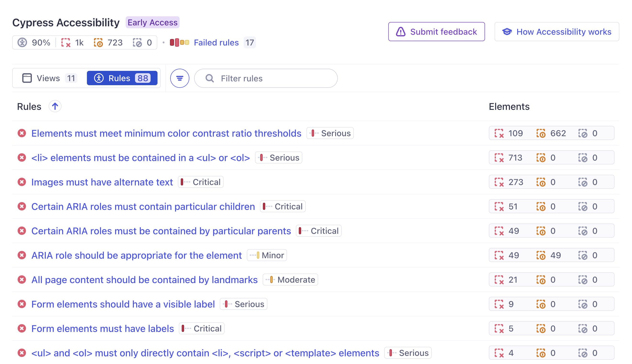Open the Form elements should have a visible label rule
Screen dimensions: 632x364
[123, 304]
